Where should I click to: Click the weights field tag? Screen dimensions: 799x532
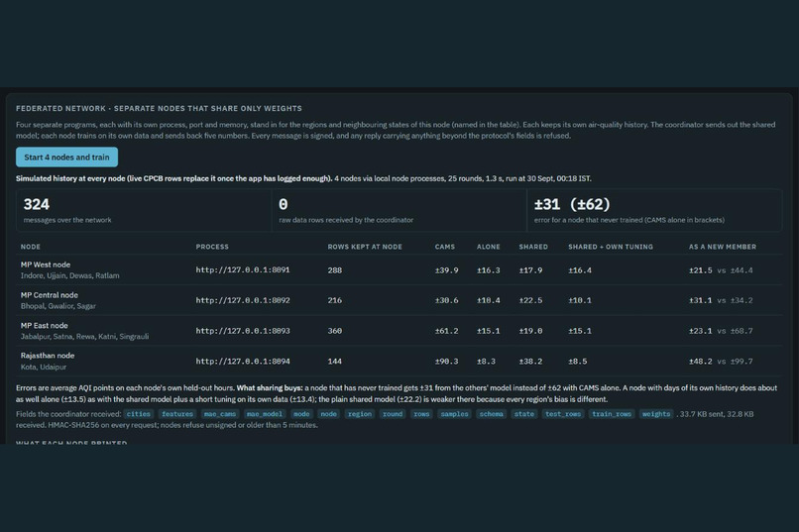[656, 414]
